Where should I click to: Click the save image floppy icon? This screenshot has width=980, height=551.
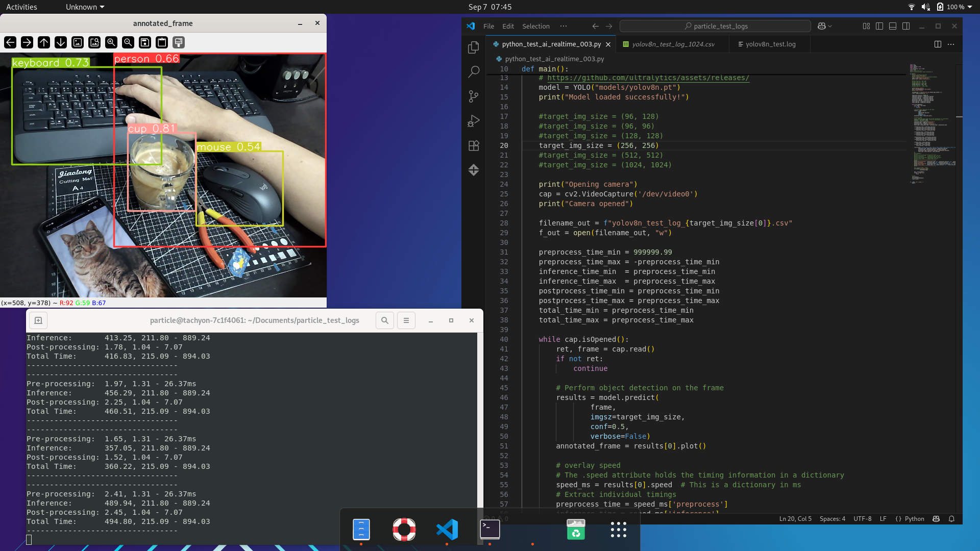tap(145, 42)
